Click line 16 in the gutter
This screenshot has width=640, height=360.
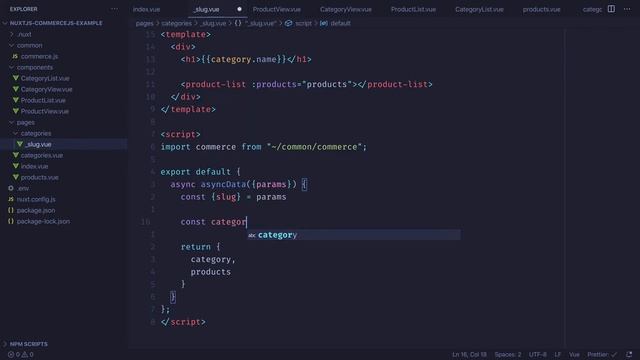click(x=146, y=222)
